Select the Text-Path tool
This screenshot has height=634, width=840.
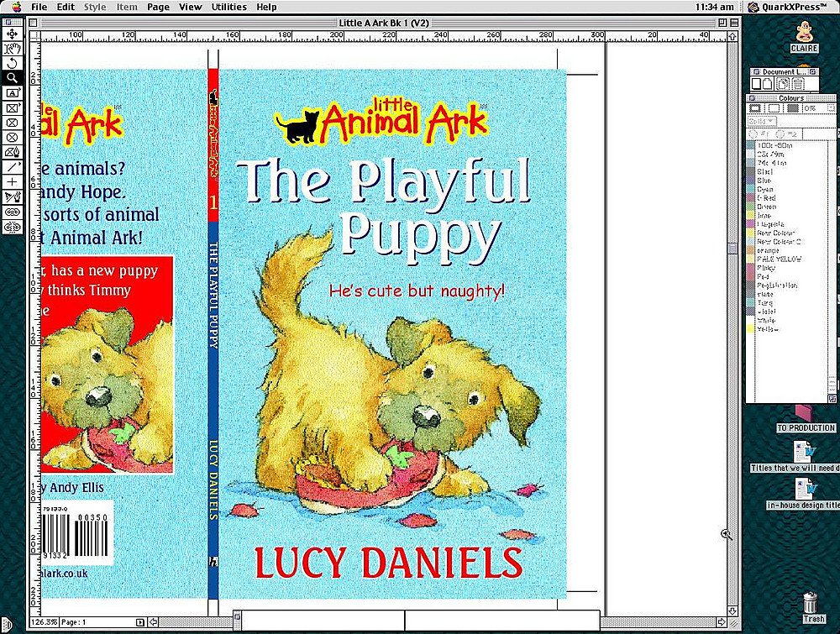point(12,197)
